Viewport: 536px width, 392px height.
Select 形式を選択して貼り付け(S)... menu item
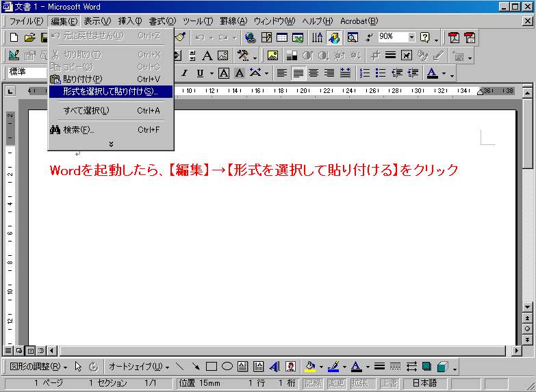click(x=111, y=92)
